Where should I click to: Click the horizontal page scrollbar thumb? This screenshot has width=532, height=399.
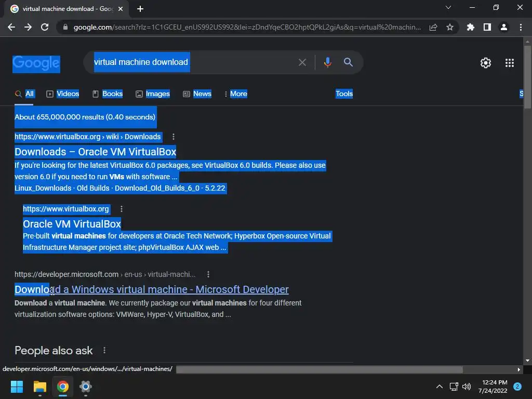320,369
